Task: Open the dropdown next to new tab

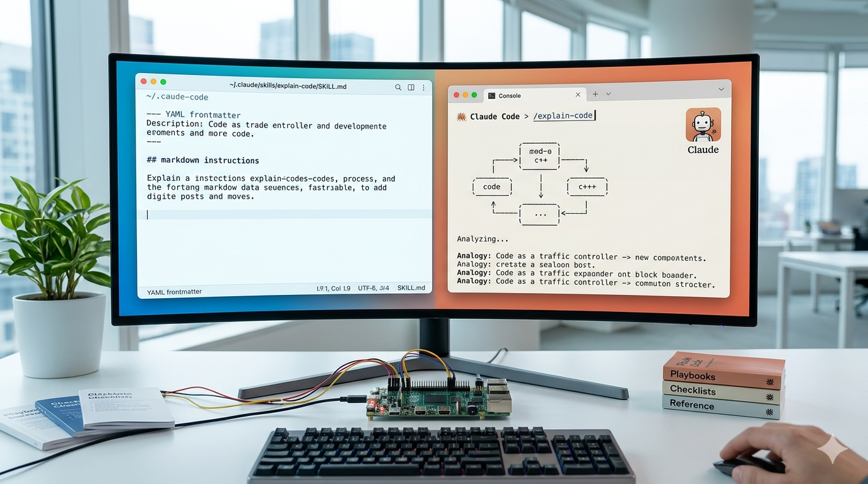Action: click(x=608, y=95)
